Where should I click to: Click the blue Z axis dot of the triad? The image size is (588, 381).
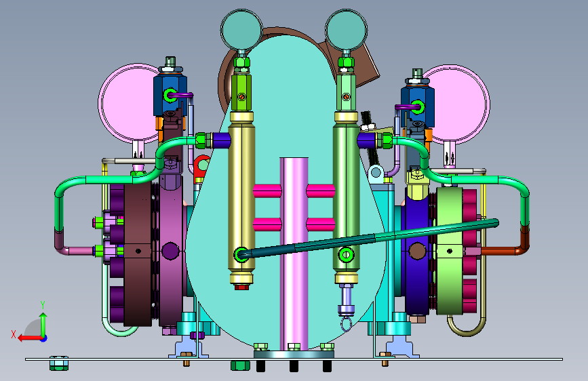[x=44, y=338]
